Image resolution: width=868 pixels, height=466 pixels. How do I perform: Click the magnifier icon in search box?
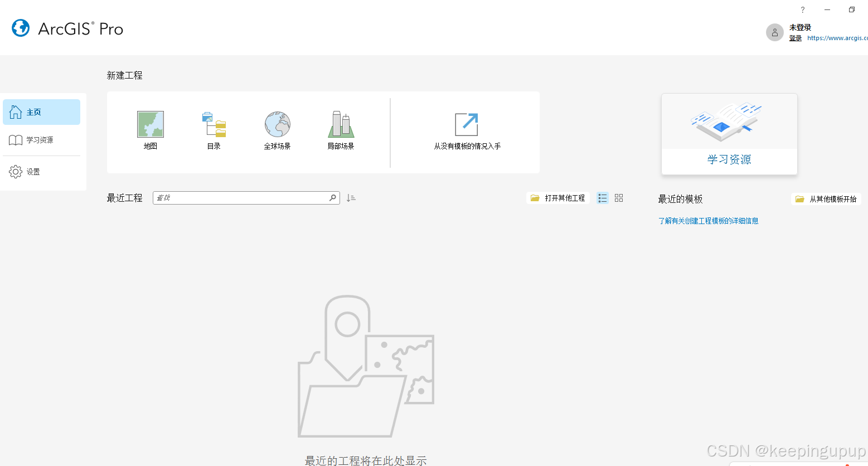333,198
